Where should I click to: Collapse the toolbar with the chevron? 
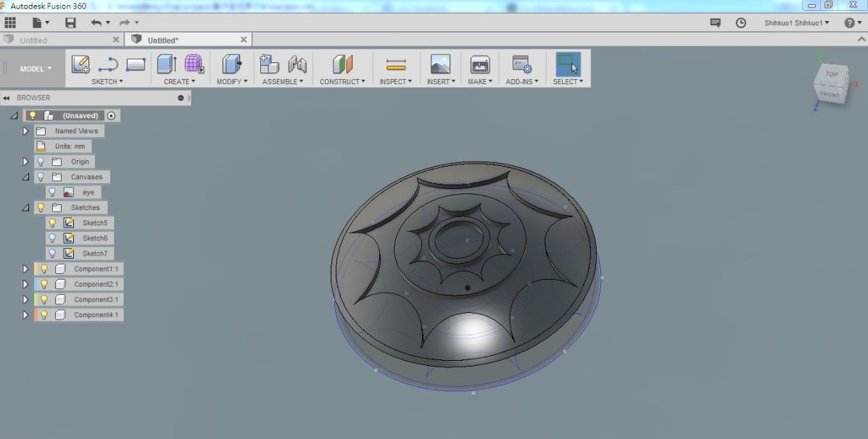(x=861, y=39)
